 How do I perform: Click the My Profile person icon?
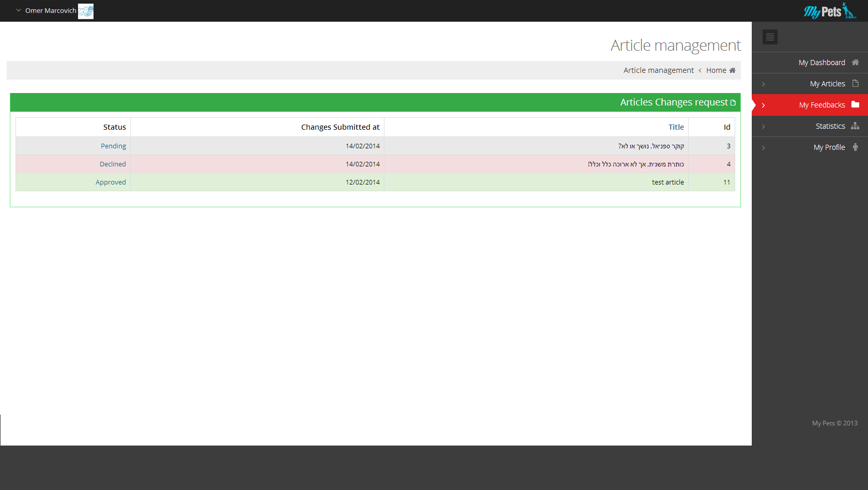[855, 147]
